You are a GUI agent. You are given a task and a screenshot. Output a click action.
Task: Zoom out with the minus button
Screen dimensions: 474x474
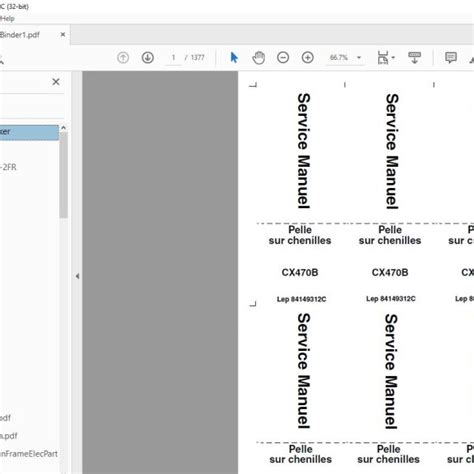[283, 58]
